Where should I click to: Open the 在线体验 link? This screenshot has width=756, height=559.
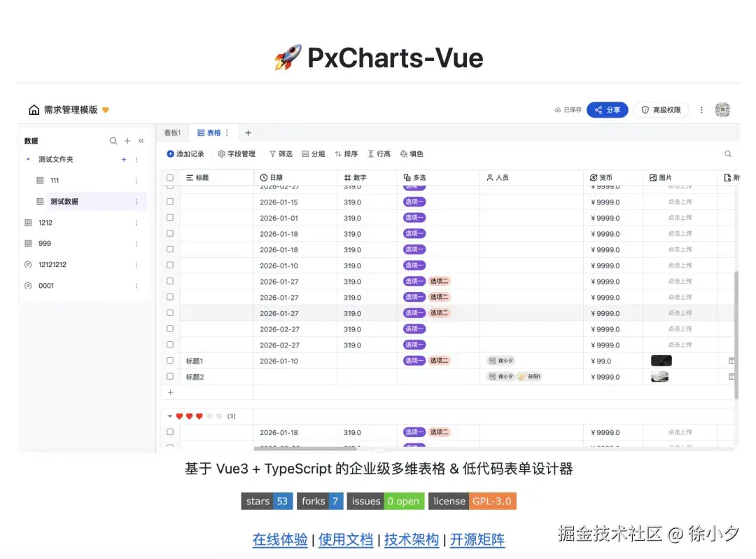click(x=280, y=539)
